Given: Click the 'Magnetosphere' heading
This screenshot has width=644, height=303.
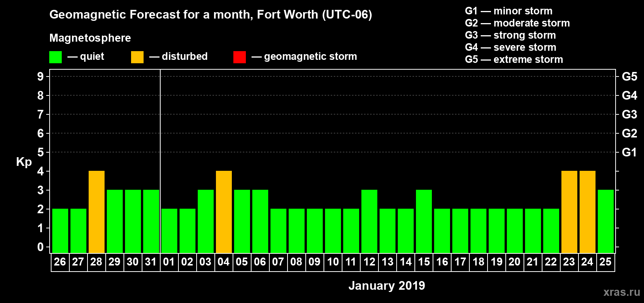Looking at the screenshot, I should click(90, 38).
